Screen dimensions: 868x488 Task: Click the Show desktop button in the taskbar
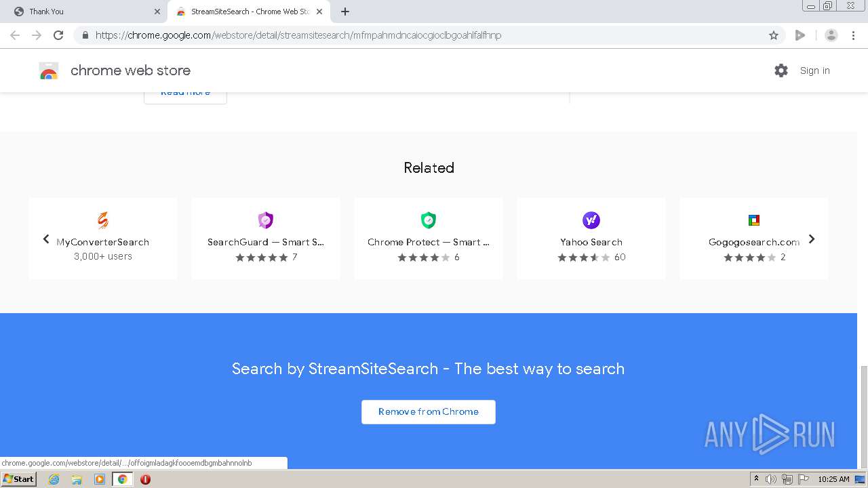(861, 479)
